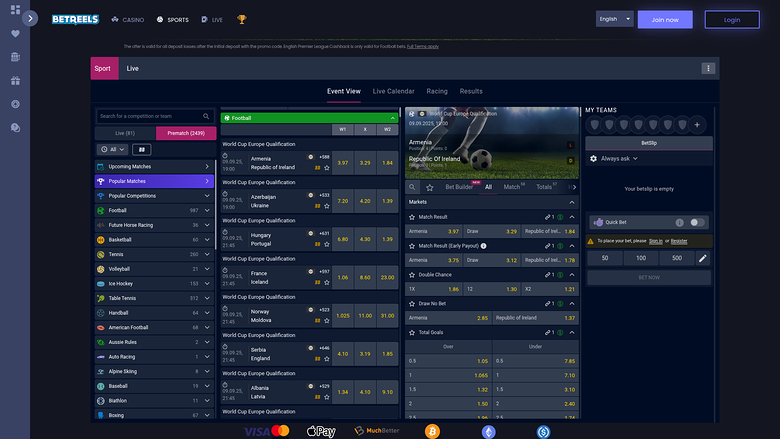The width and height of the screenshot is (780, 439).
Task: Click the pencil edit stakes icon
Action: point(703,258)
